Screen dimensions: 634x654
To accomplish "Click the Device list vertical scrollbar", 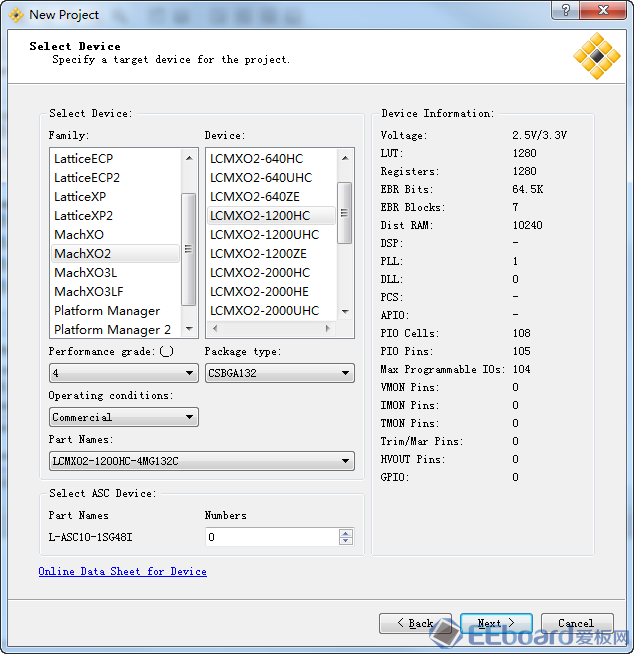I will click(345, 212).
